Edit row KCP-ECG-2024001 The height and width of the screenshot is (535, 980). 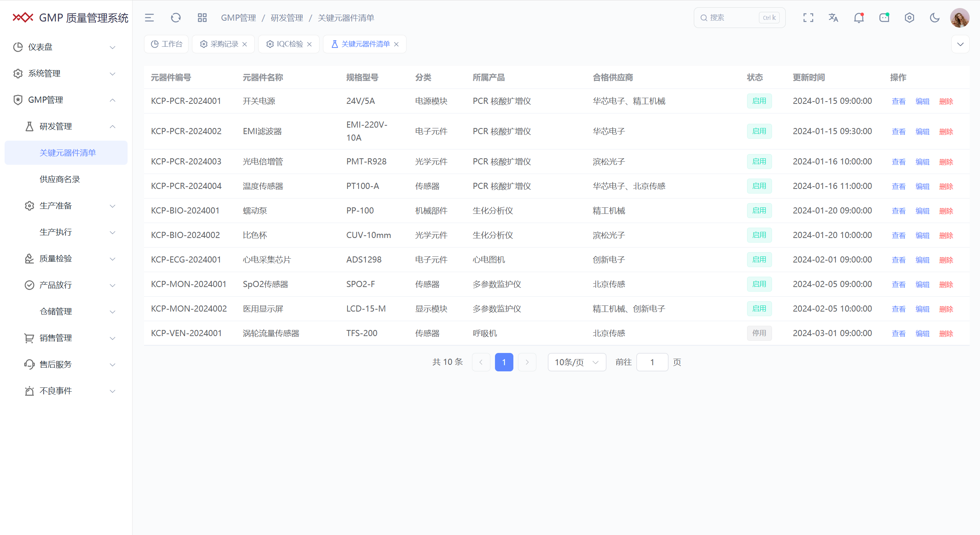tap(923, 260)
